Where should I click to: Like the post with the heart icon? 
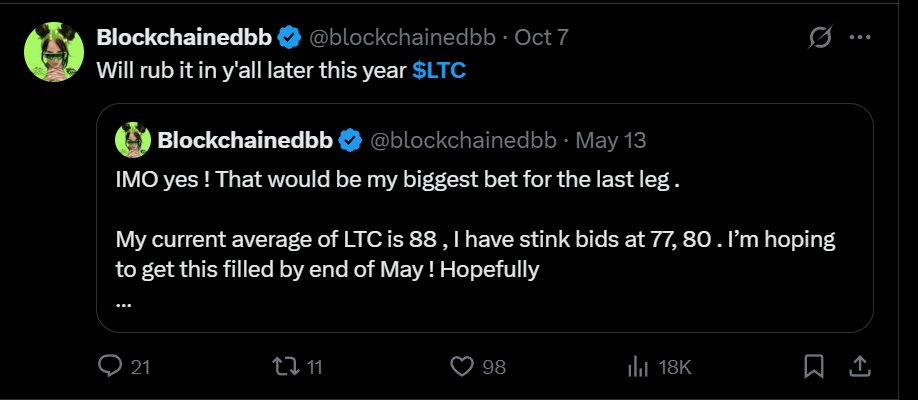point(461,367)
